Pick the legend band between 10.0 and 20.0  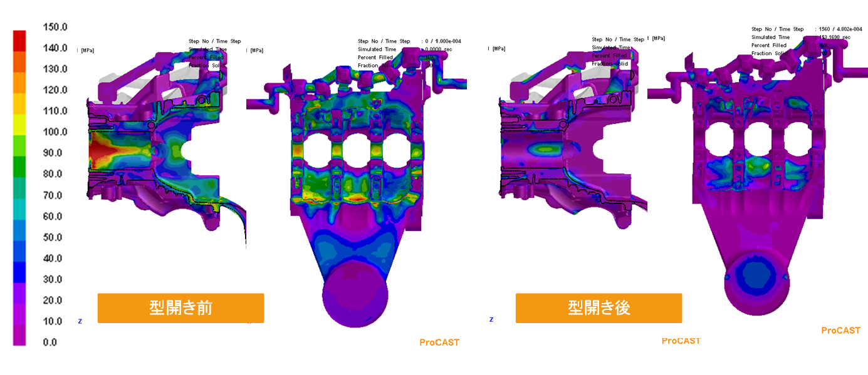click(20, 314)
